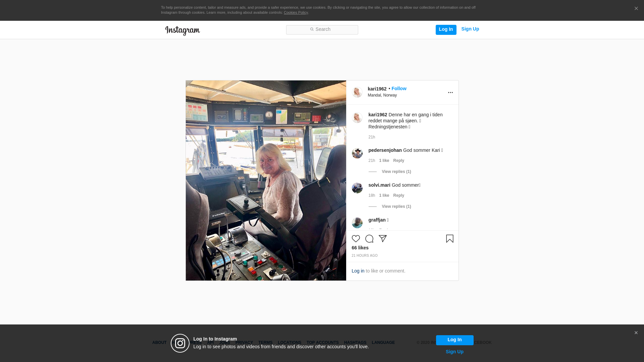Click Sign Up in bottom banner

tap(454, 352)
